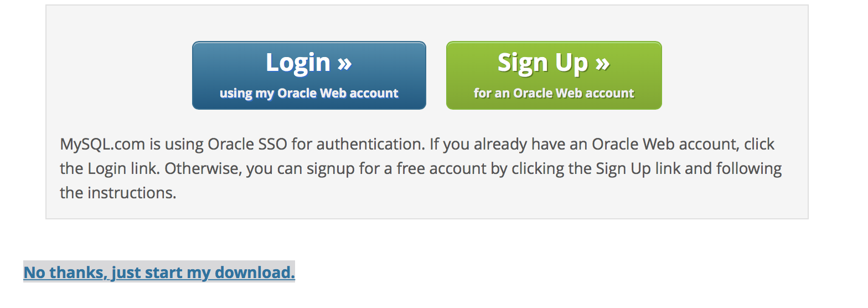Click 'using my Oracle Web account' subtitle
The image size is (868, 308).
(309, 93)
